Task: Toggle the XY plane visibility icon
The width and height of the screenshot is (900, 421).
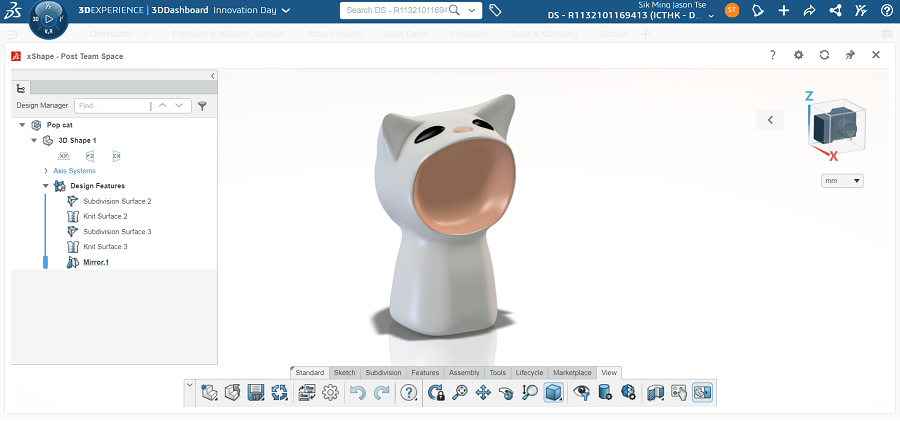Action: 64,156
